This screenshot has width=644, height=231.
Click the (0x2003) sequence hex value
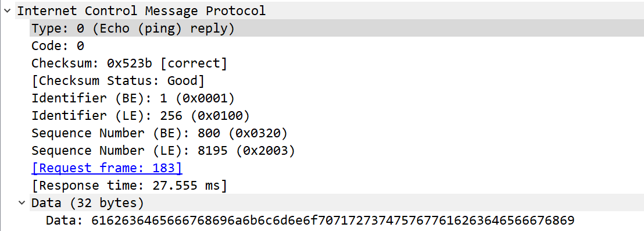click(265, 151)
